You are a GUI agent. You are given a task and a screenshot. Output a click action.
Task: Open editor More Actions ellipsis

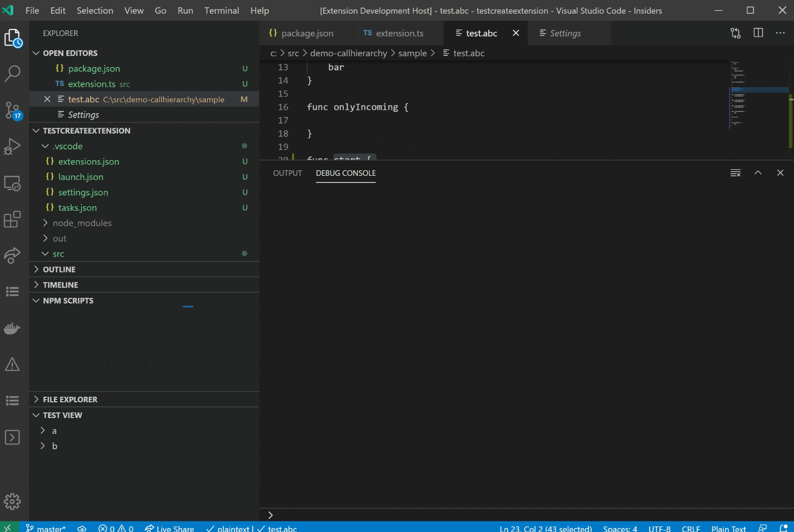coord(780,33)
